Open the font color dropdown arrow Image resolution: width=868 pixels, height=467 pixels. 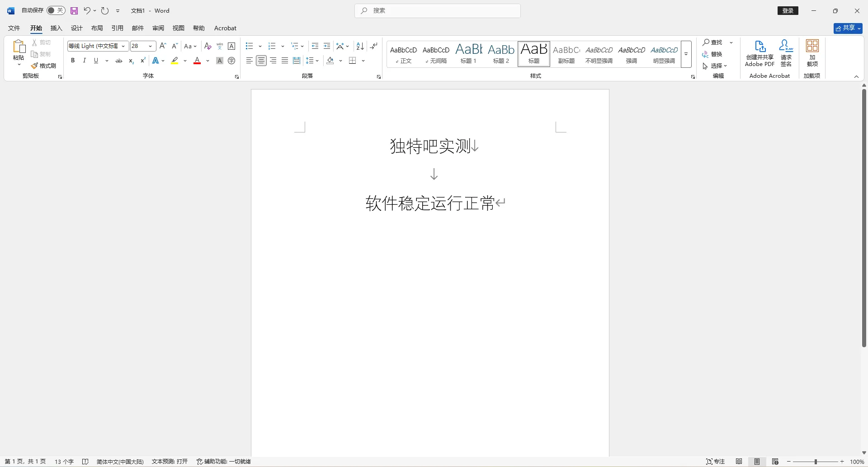(208, 61)
